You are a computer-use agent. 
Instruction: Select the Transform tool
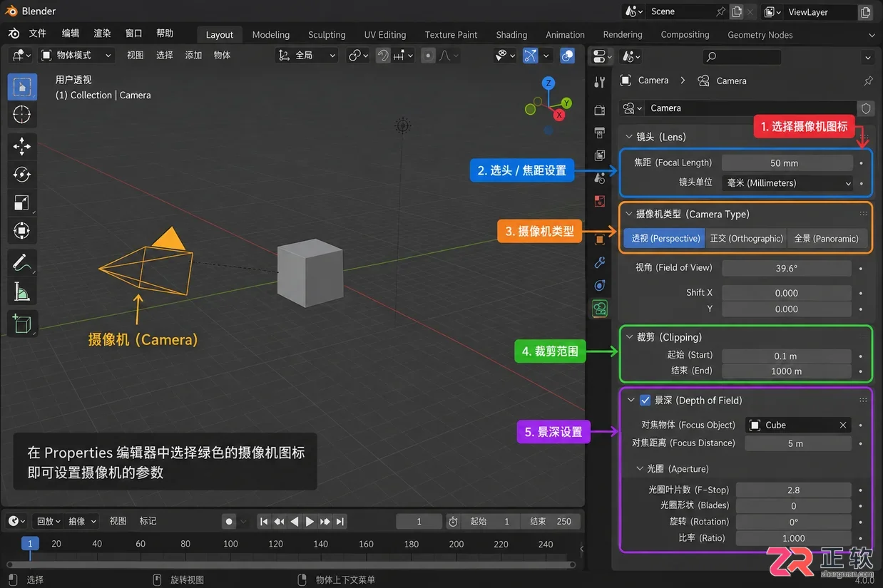click(22, 231)
